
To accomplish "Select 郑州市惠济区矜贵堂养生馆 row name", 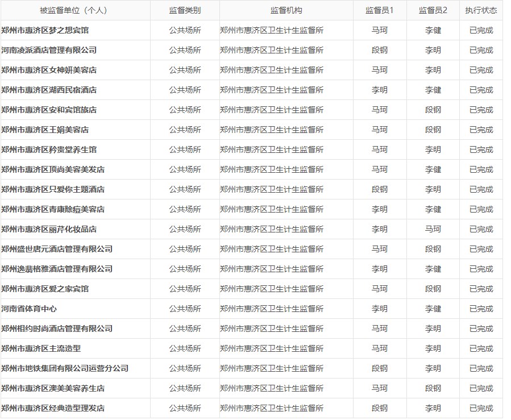I will (x=49, y=149).
